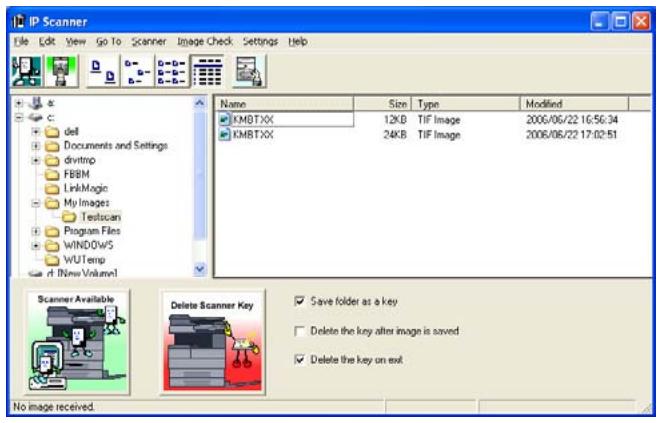Screen dimensions: 657x423
Task: Open the Scanner menu
Action: tap(149, 41)
